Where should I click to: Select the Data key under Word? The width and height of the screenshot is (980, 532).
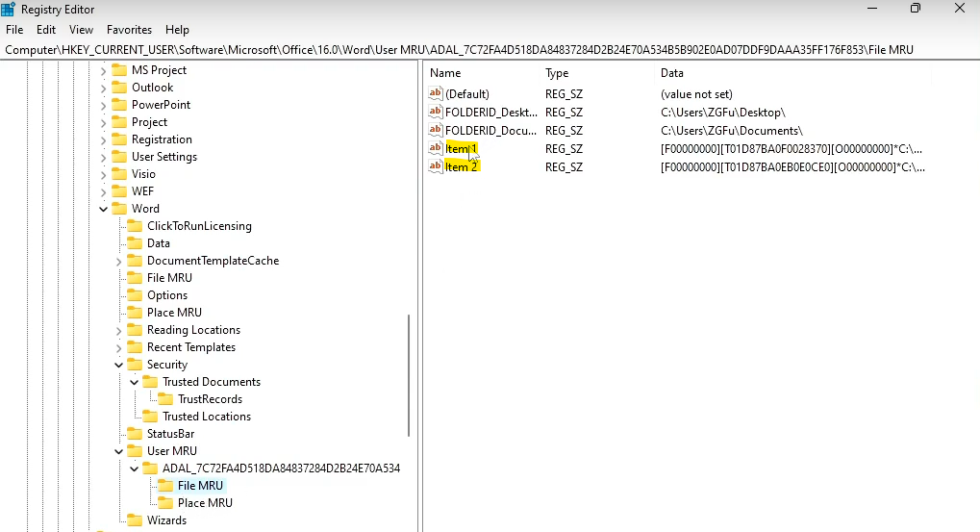[158, 243]
